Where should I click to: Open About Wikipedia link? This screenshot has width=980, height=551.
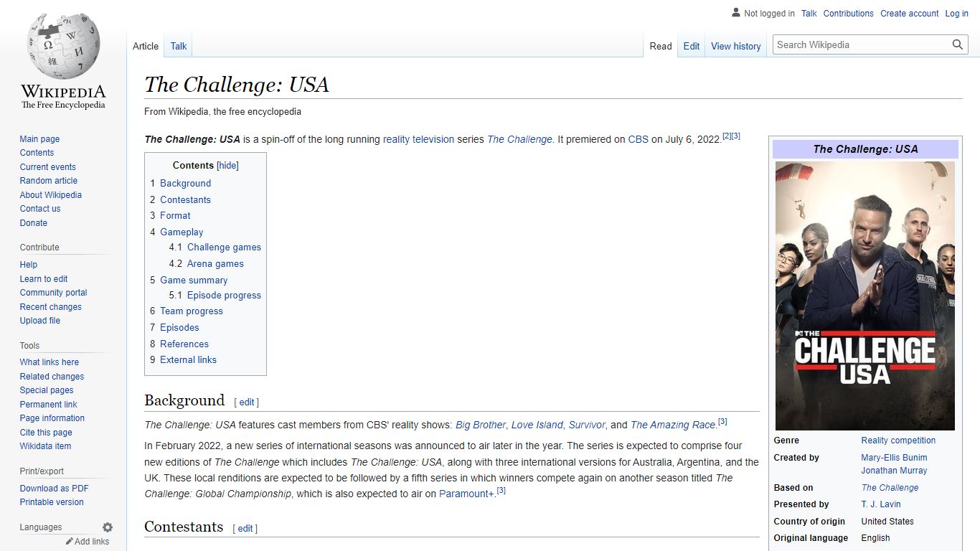pyautogui.click(x=51, y=195)
